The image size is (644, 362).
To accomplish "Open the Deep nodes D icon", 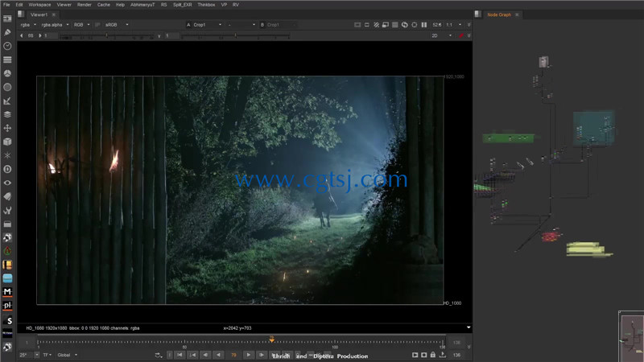I will (x=7, y=169).
